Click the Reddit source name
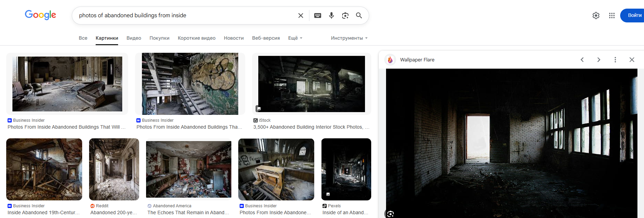 [x=102, y=206]
